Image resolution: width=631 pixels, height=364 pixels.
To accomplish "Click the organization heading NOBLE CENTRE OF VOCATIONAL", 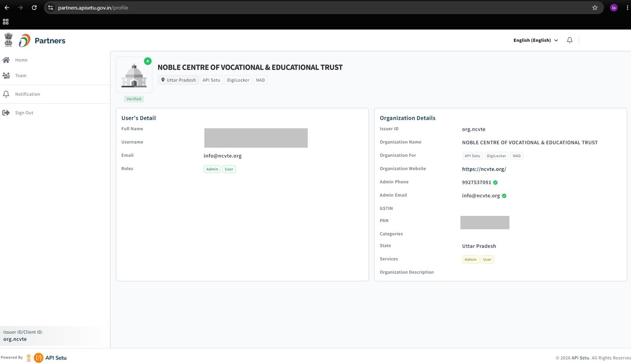I will click(250, 67).
